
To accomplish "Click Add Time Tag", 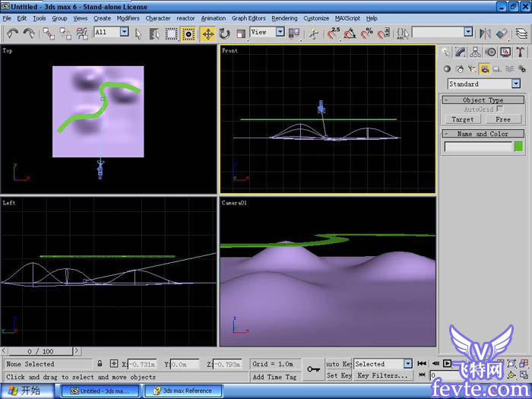I will pyautogui.click(x=274, y=377).
